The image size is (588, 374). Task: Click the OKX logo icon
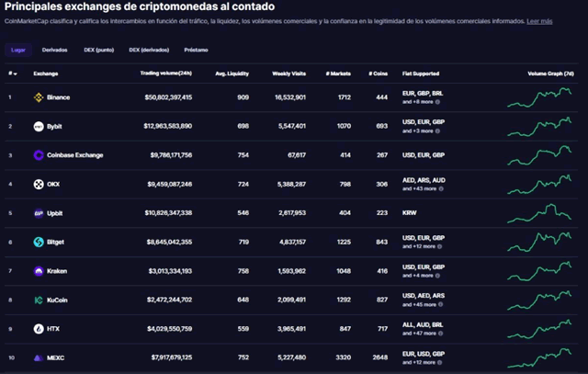40,185
